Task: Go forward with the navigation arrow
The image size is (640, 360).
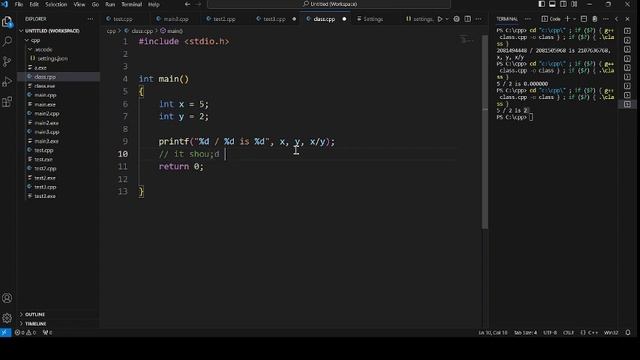Action: pyautogui.click(x=198, y=4)
